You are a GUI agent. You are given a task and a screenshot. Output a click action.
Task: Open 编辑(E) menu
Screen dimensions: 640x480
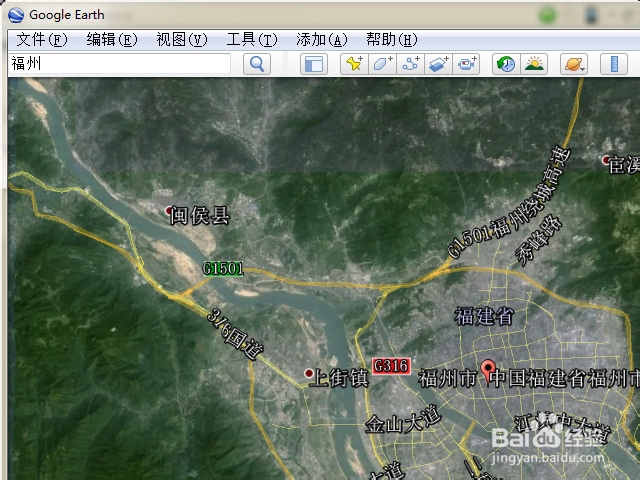click(112, 40)
